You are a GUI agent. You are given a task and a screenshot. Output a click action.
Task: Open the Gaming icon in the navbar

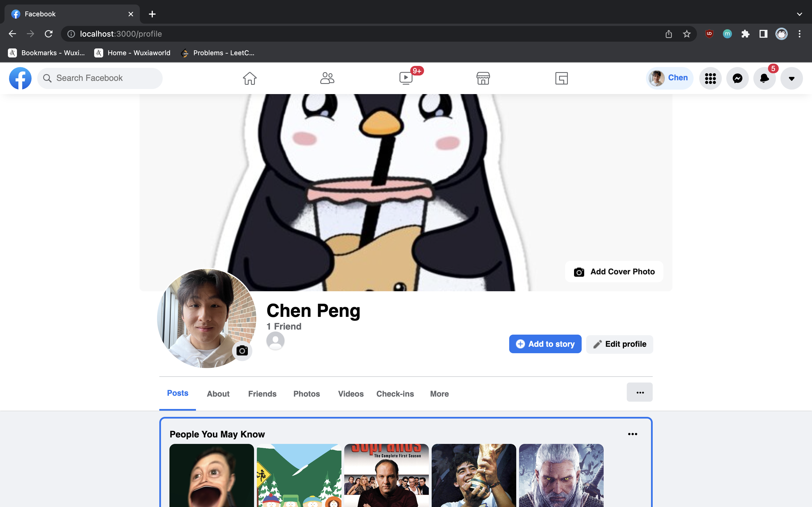[x=561, y=78]
